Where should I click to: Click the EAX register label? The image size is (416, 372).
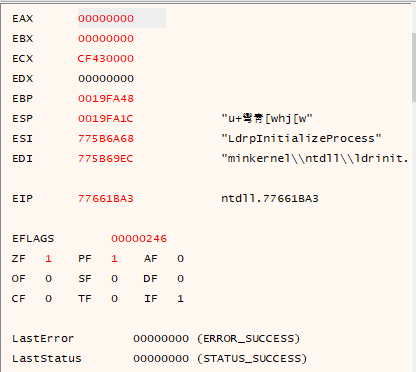click(x=23, y=18)
